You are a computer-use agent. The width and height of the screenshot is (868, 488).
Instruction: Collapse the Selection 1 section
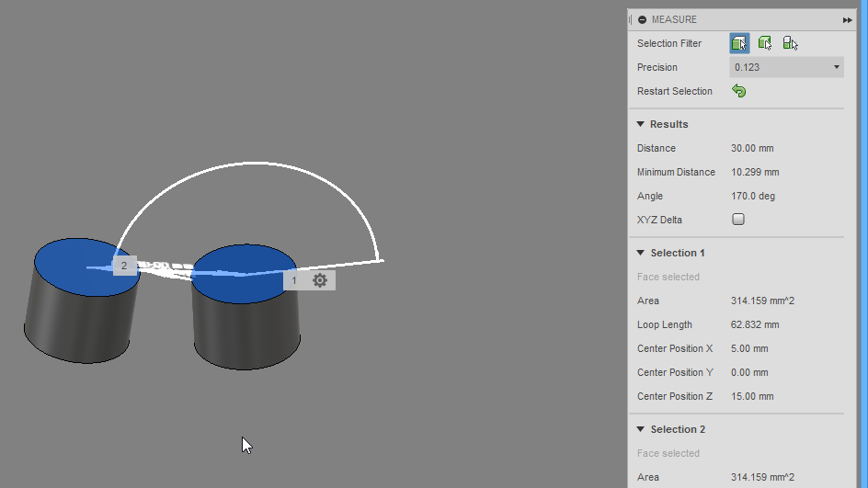pyautogui.click(x=641, y=253)
